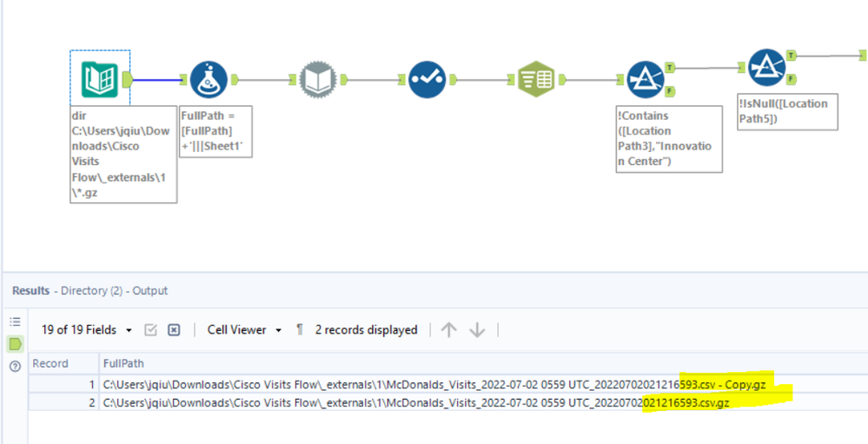Click the F anchor of IsNull filter
868x444 pixels.
(x=791, y=79)
